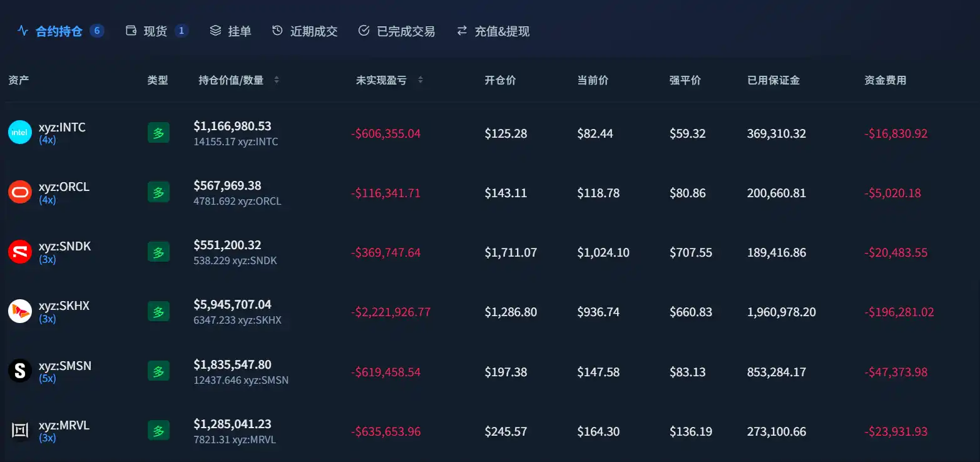The width and height of the screenshot is (980, 462).
Task: Open the 充值&提现 tab
Action: pos(493,31)
